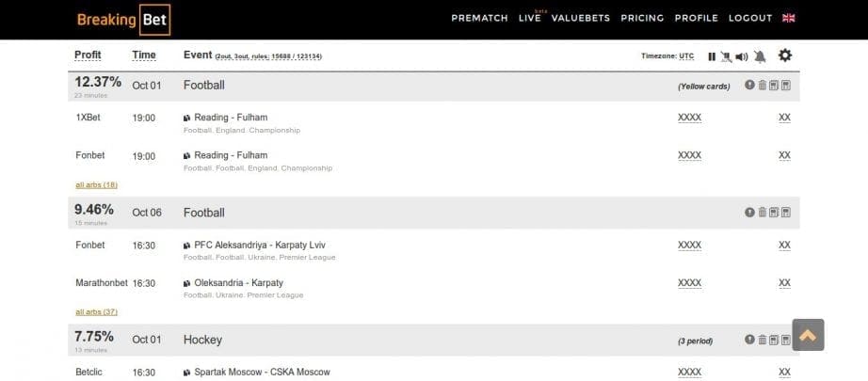The height and width of the screenshot is (381, 868).
Task: Click the (Yellow cards) label
Action: pyautogui.click(x=703, y=87)
